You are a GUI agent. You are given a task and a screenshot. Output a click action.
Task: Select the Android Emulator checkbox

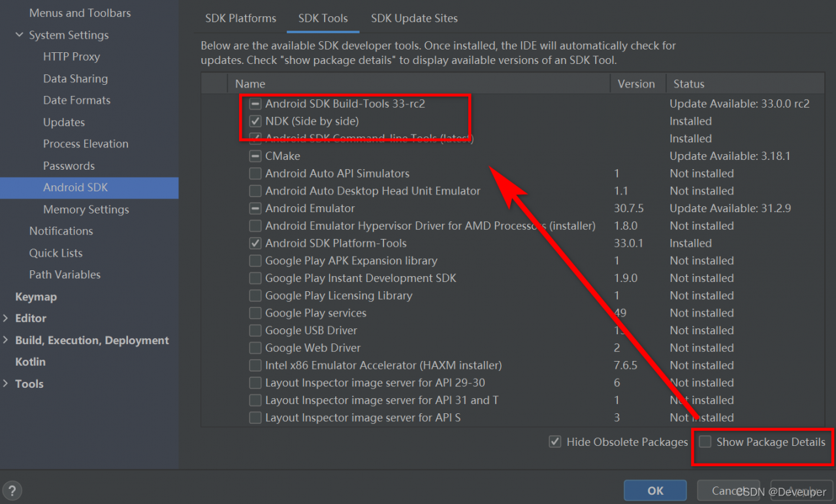[x=255, y=208]
